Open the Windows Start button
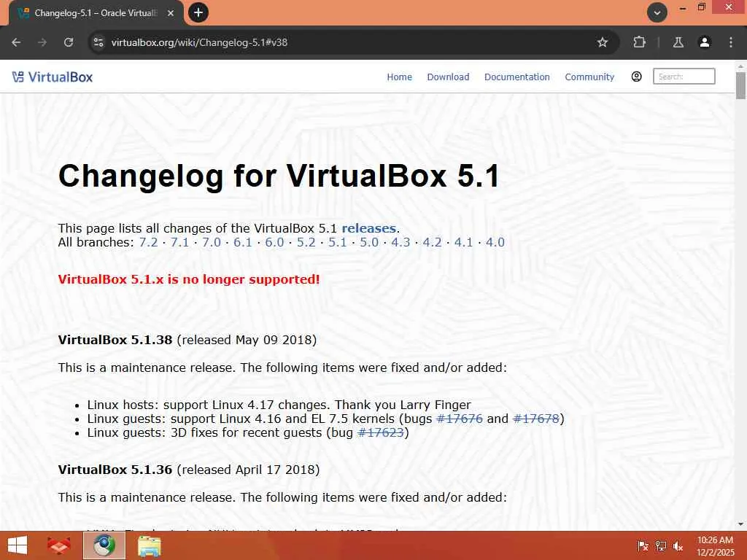The height and width of the screenshot is (560, 747). click(18, 545)
